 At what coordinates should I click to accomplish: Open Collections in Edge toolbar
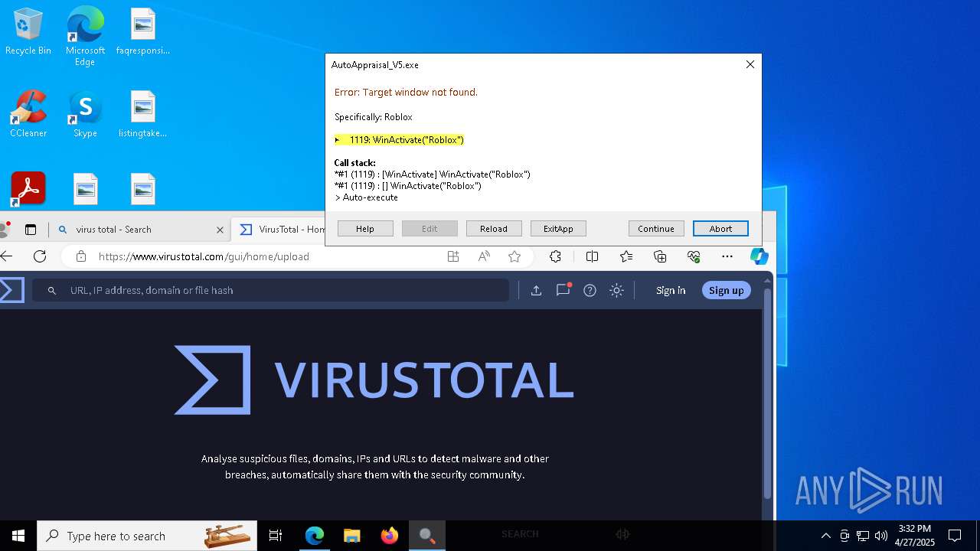click(x=660, y=256)
